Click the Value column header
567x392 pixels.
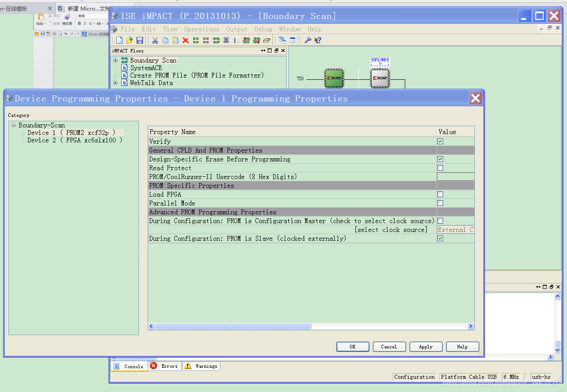pyautogui.click(x=455, y=132)
